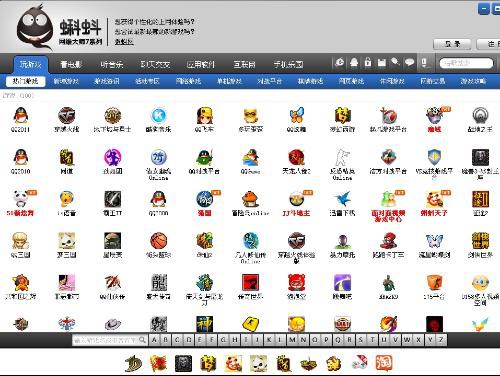Open 迅雷下载 blue bird icon

tap(342, 199)
